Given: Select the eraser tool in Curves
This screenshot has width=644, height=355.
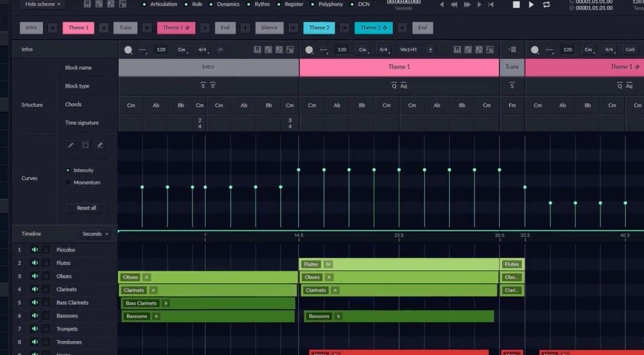Looking at the screenshot, I should tap(100, 145).
